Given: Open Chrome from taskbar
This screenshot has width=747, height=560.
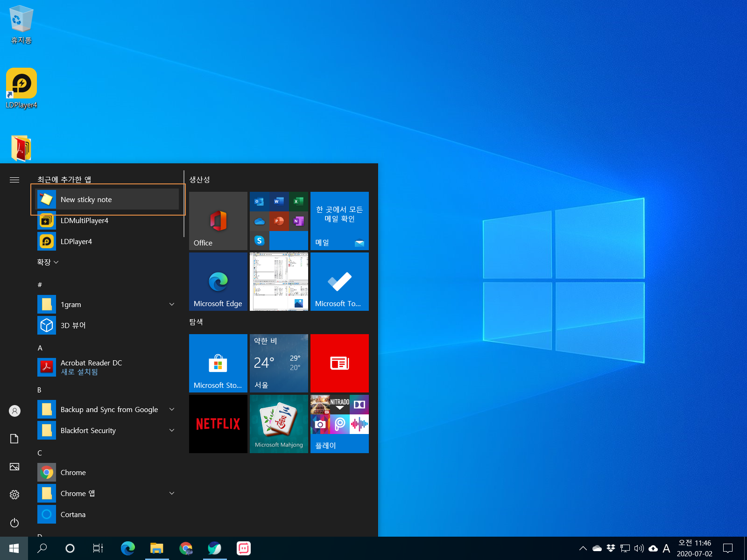Looking at the screenshot, I should click(186, 548).
